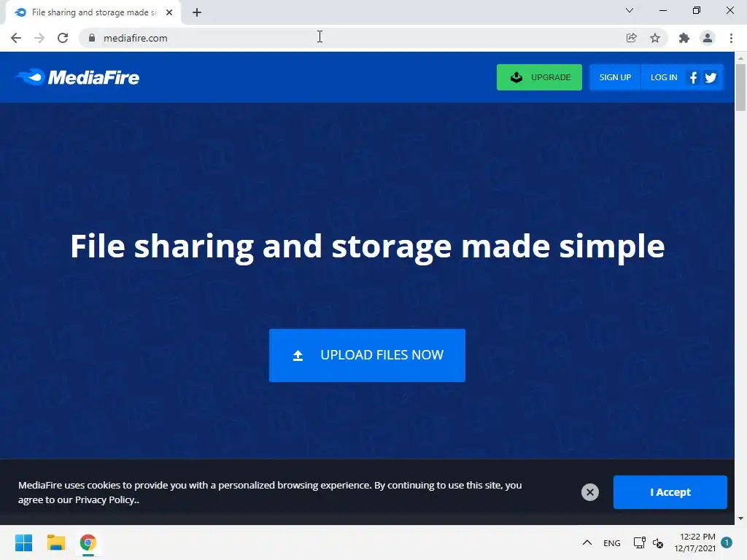Image resolution: width=747 pixels, height=560 pixels.
Task: Share this page icon in address bar
Action: 631,38
